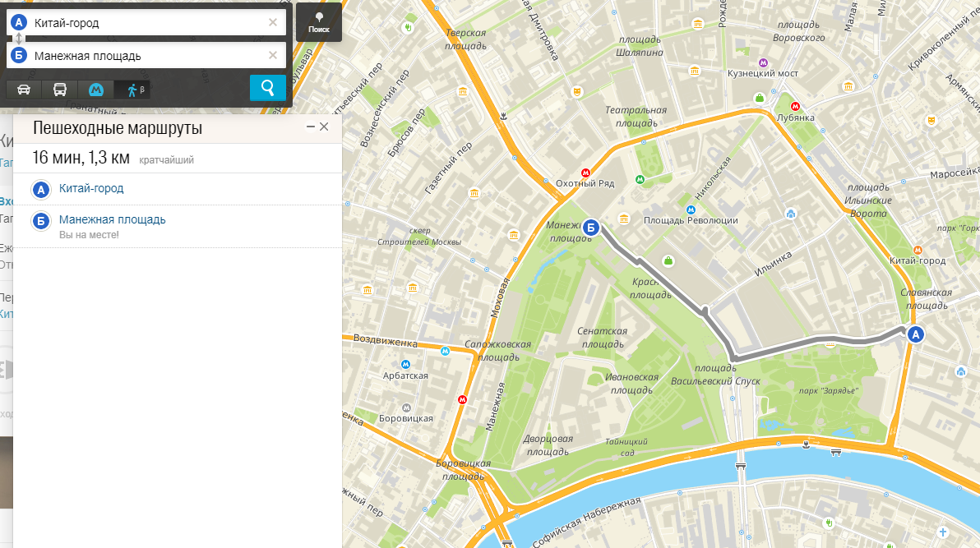This screenshot has height=548, width=980.
Task: Click the Боровицкая metro icon
Action: [x=406, y=408]
